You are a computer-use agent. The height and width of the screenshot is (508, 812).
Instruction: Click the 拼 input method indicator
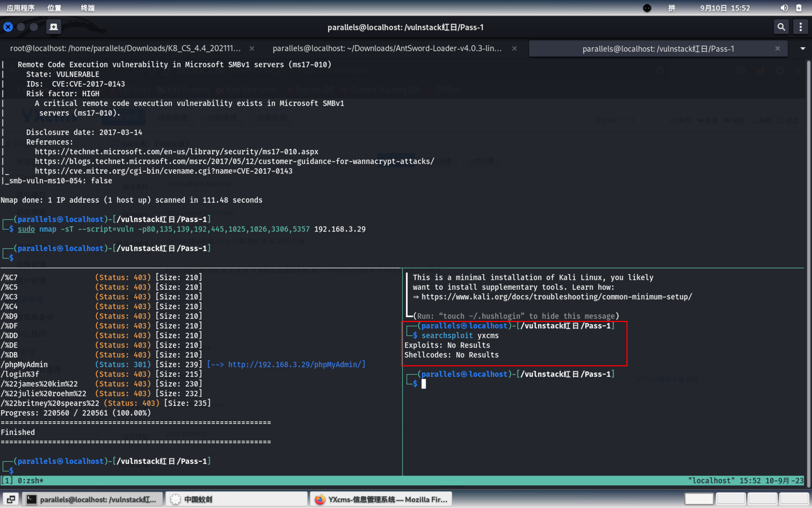pos(671,8)
